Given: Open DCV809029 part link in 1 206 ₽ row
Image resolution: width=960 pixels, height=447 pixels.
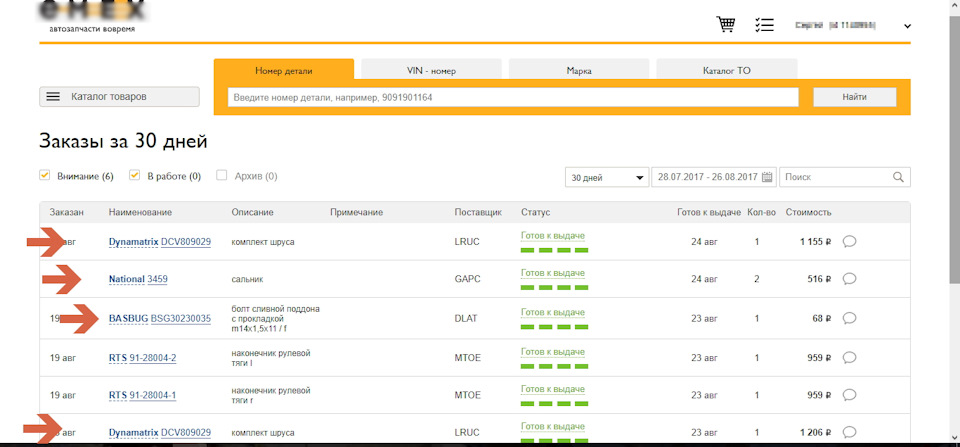Looking at the screenshot, I should pyautogui.click(x=186, y=433).
